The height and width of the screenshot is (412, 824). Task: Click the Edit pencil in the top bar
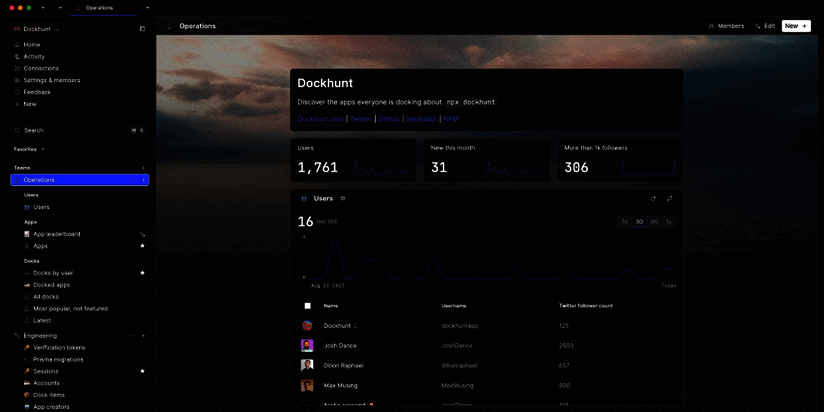(x=765, y=26)
